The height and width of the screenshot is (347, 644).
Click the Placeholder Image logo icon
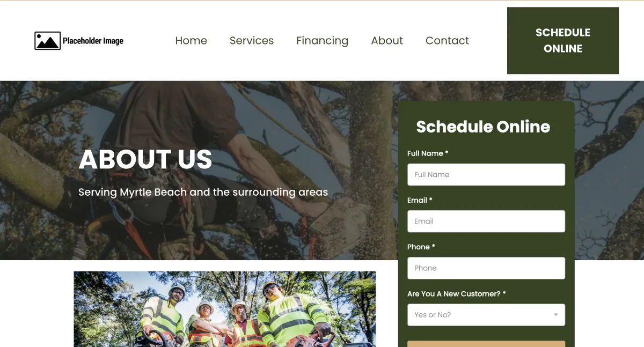[47, 41]
